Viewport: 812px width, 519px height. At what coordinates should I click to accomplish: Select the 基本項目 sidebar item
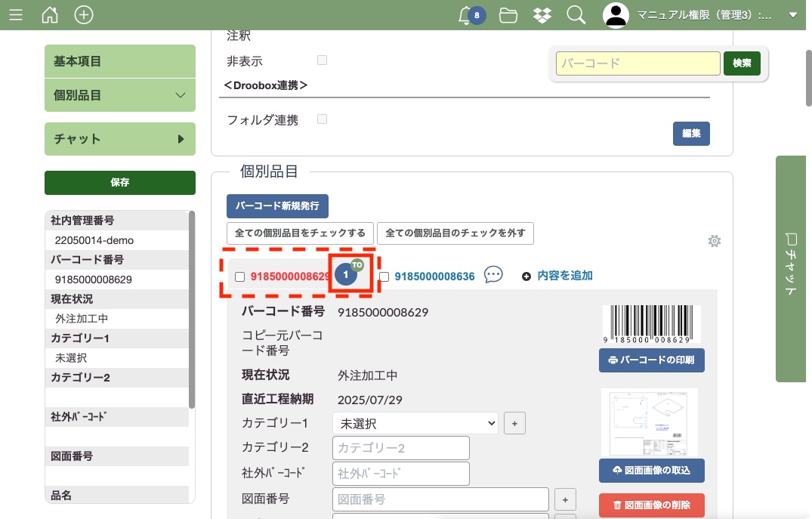click(120, 61)
